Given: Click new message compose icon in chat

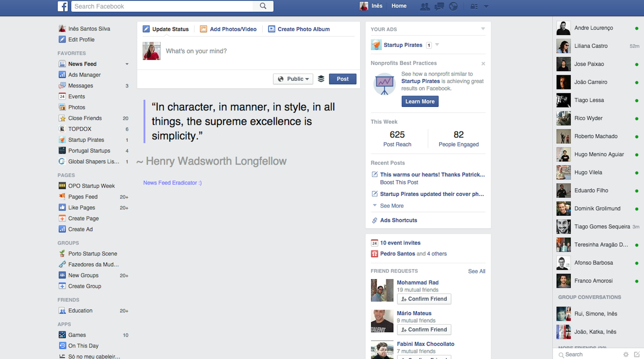Looking at the screenshot, I should click(x=637, y=354).
